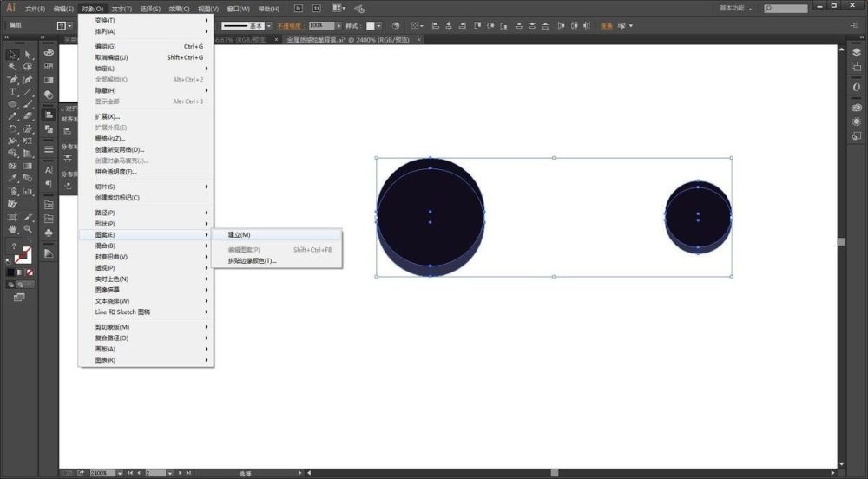Click 扩展(X) in the Object menu
Screen dimensions: 868x479
[x=108, y=116]
